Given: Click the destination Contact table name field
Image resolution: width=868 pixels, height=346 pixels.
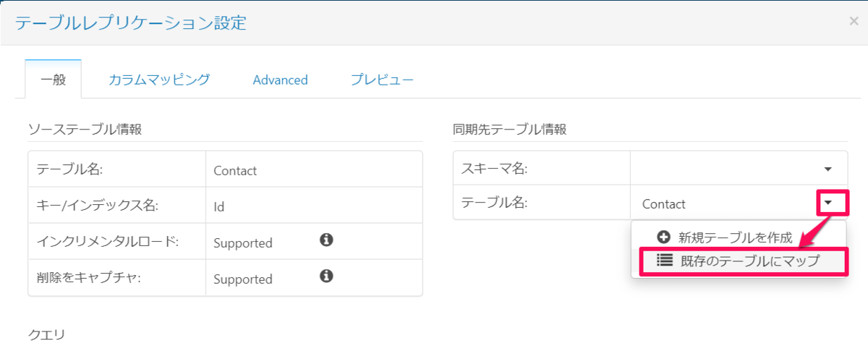Looking at the screenshot, I should [723, 204].
